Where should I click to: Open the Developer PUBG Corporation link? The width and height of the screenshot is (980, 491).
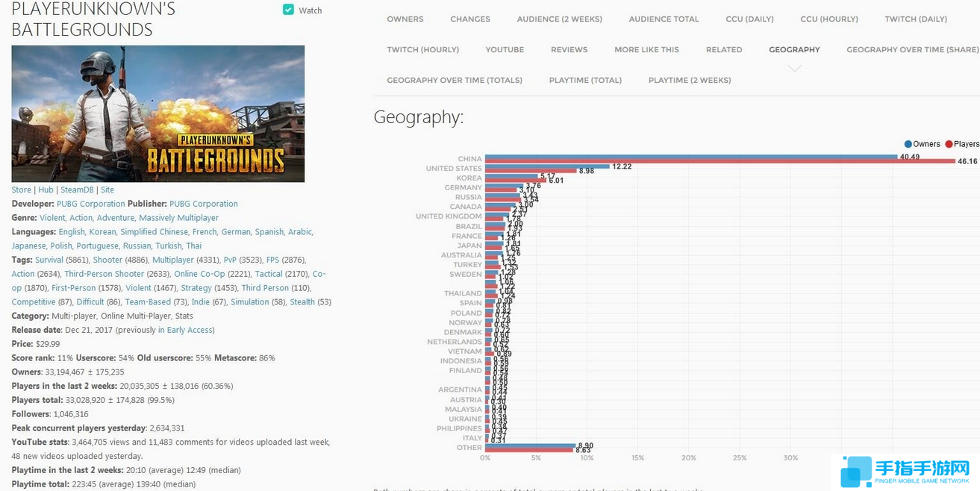point(91,204)
